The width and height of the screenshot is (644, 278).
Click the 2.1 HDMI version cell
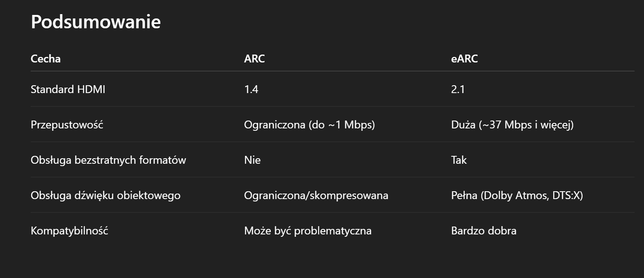(x=458, y=89)
